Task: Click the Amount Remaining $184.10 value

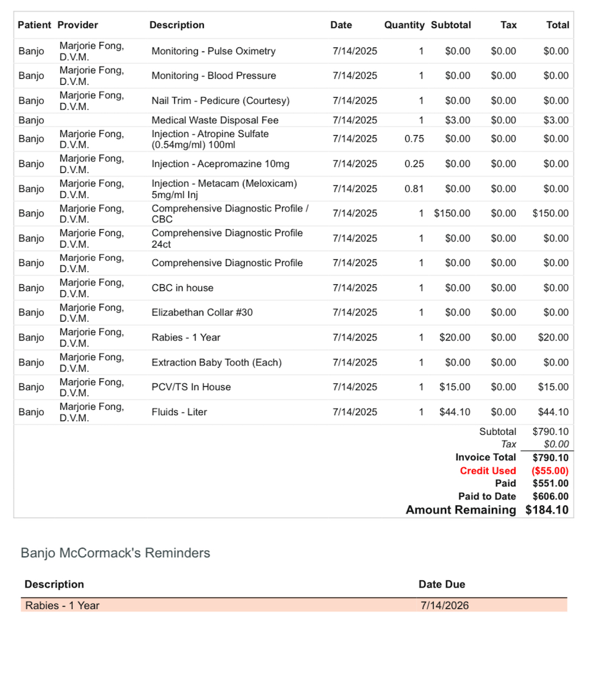Action: [546, 510]
